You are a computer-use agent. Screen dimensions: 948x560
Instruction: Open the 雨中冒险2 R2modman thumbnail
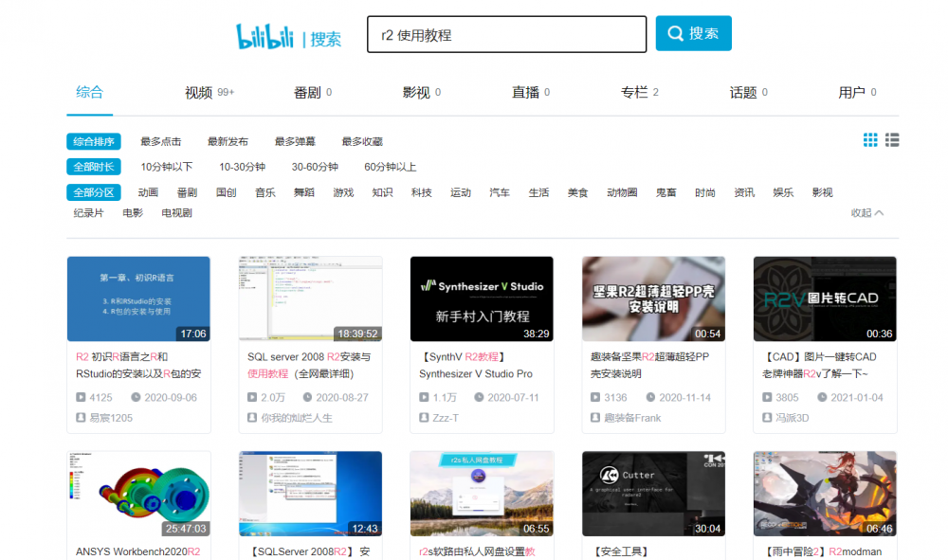tap(825, 494)
